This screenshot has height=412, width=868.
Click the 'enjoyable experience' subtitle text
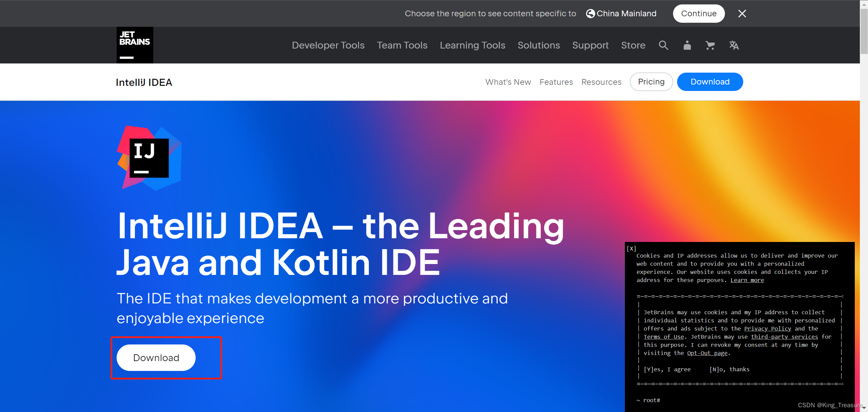(190, 318)
